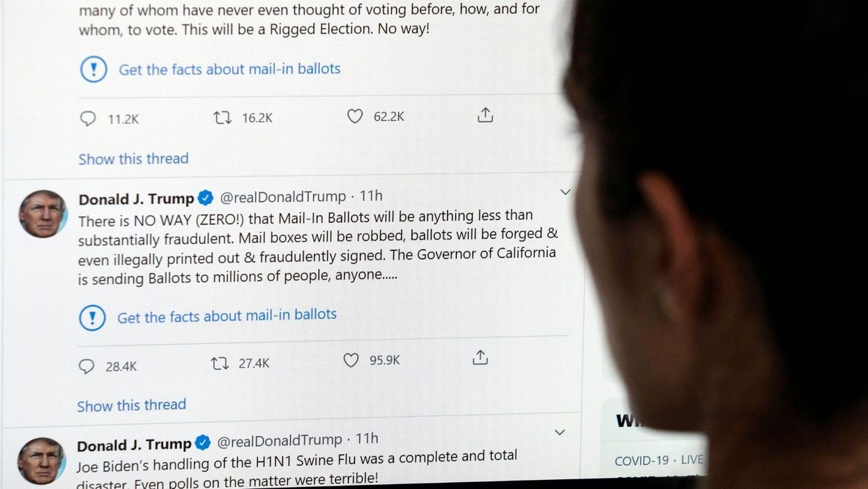The height and width of the screenshot is (489, 868).
Task: Click the exclamation info icon in the top tweet
Action: [x=94, y=69]
